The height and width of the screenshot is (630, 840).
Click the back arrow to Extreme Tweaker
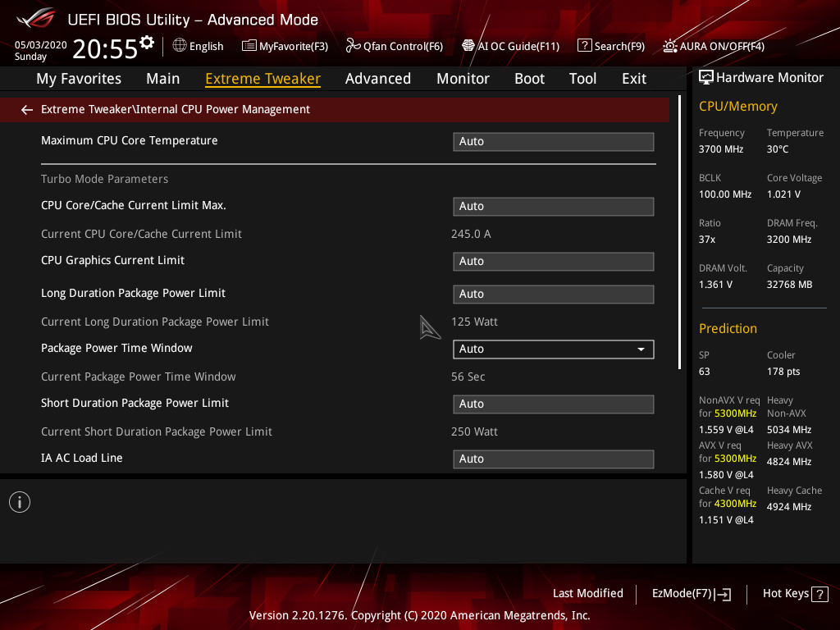(27, 110)
